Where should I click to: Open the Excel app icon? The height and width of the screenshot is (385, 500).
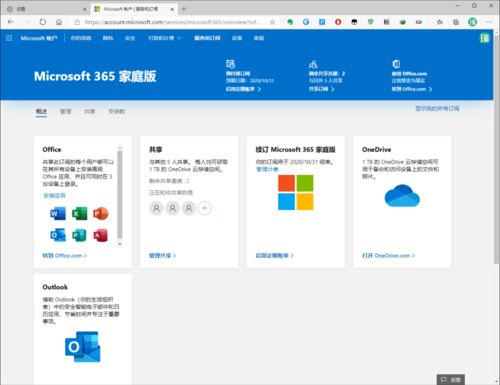pyautogui.click(x=79, y=213)
